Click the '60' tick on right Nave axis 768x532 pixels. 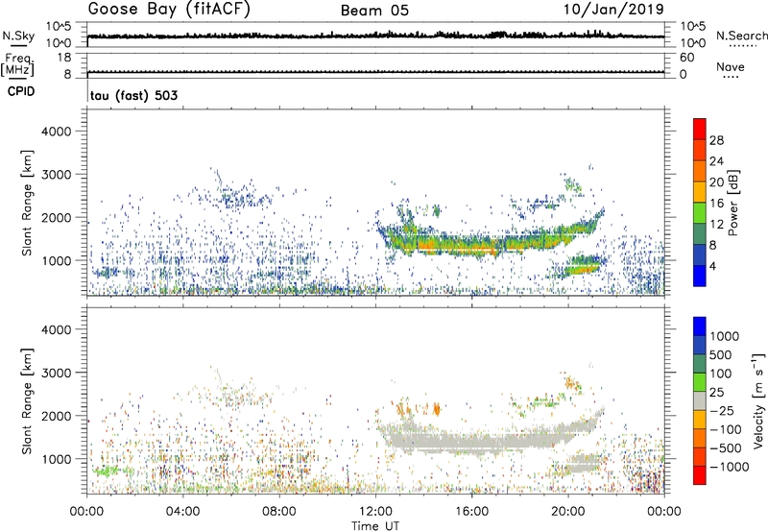tap(686, 58)
